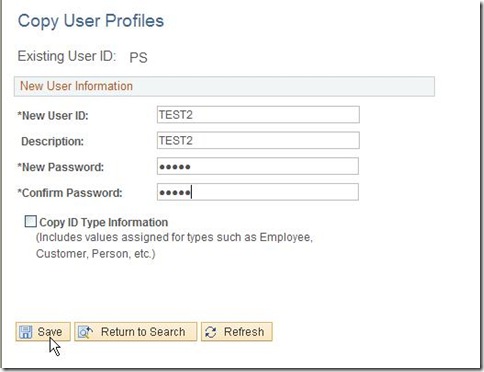Click the Copy User Profiles page title

(91, 21)
